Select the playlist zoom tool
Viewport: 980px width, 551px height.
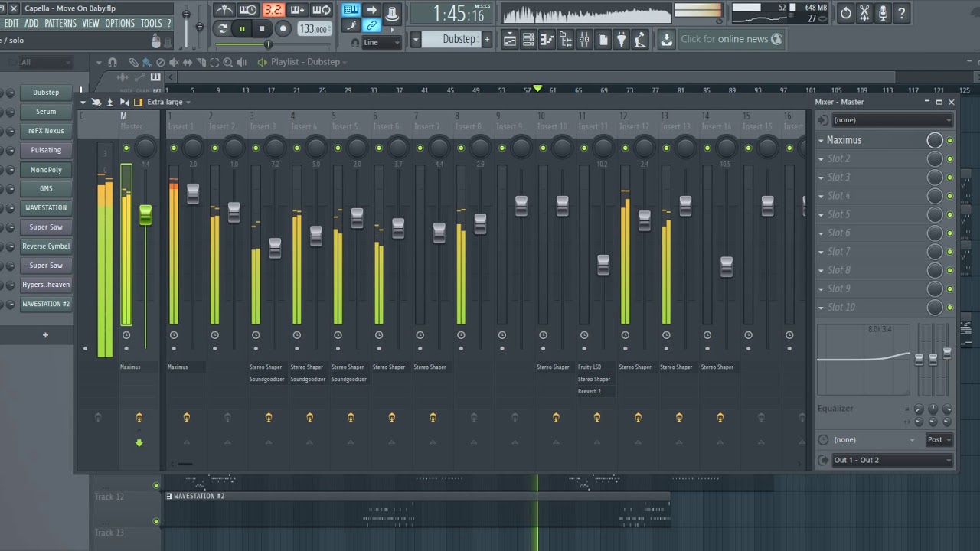(228, 62)
